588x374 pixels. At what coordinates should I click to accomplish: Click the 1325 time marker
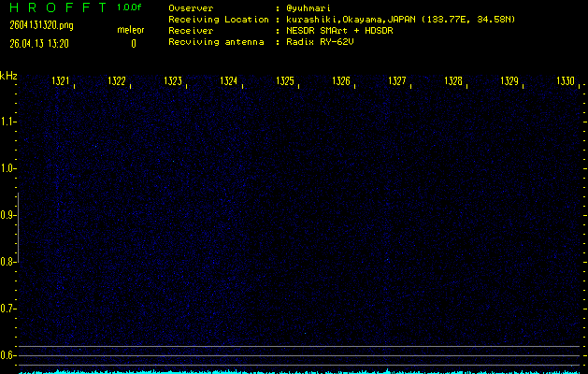[x=285, y=81]
